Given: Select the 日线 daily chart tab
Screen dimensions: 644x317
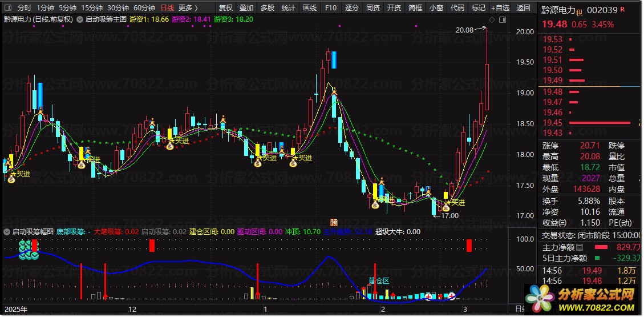Looking at the screenshot, I should point(167,8).
